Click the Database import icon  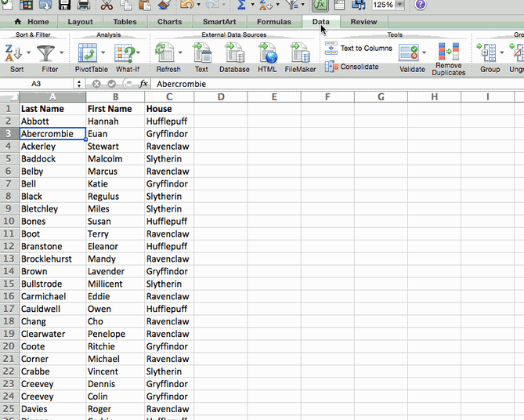[x=233, y=53]
